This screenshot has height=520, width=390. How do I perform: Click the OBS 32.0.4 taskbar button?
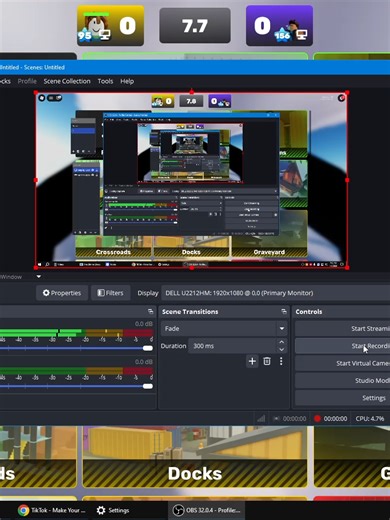(x=206, y=510)
